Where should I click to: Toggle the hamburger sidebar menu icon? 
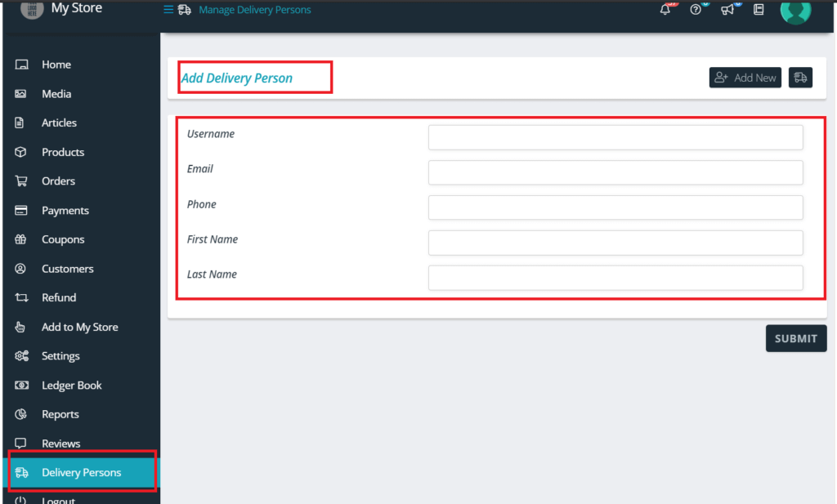168,10
